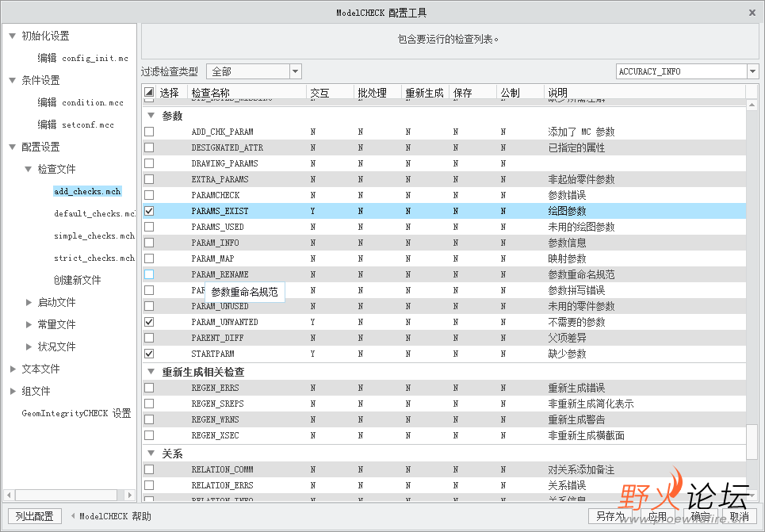Open 编辑 setconf.mcc
The height and width of the screenshot is (532, 765).
click(x=75, y=124)
